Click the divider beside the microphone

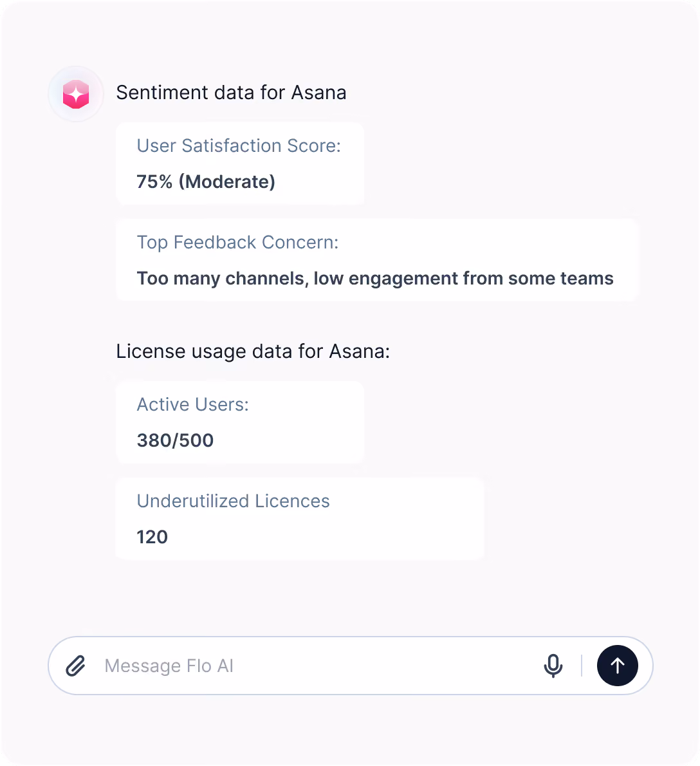coord(582,666)
